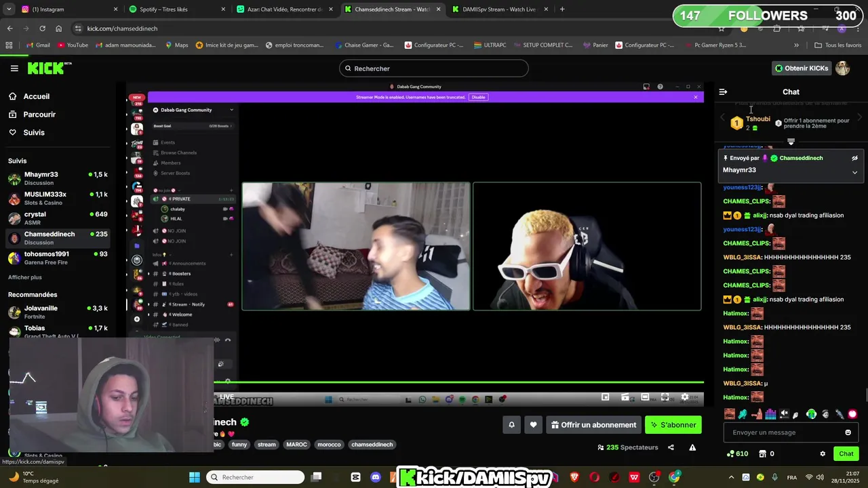Click pinned sender Chamseddinech
868x488 pixels.
(801, 158)
